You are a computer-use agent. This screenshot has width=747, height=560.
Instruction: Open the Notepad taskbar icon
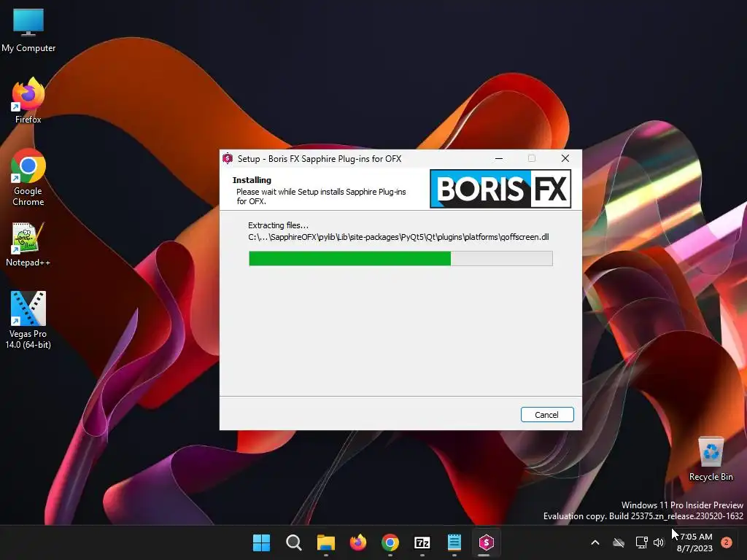click(x=454, y=542)
